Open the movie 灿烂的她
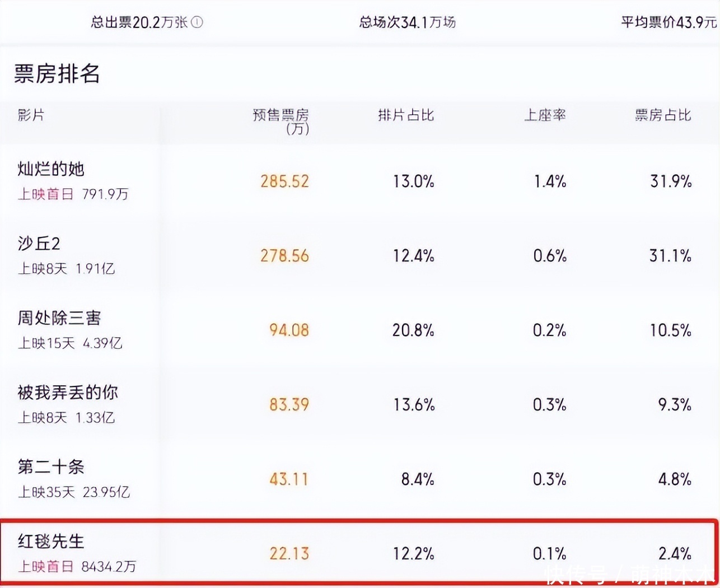This screenshot has height=588, width=720. (x=51, y=169)
